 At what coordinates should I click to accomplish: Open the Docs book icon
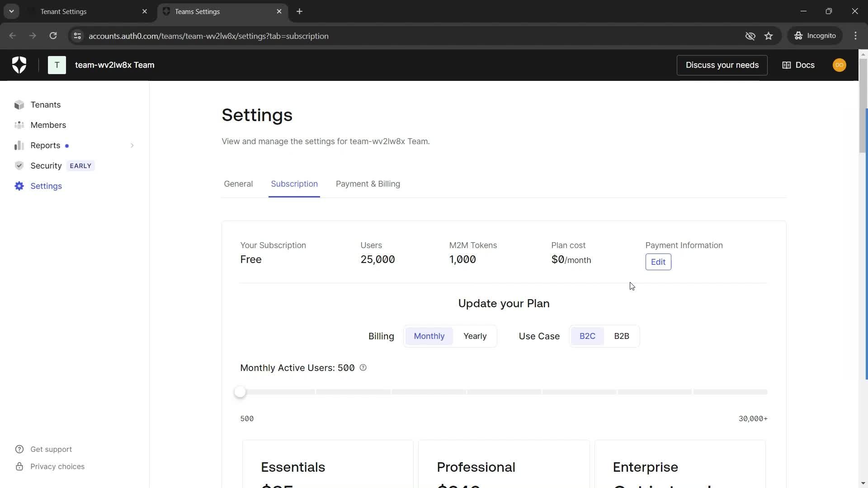[787, 65]
